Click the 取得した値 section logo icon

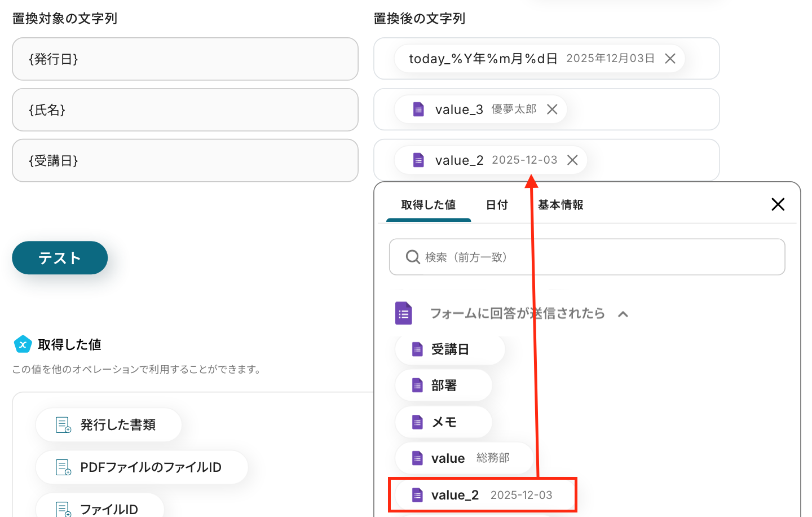click(23, 344)
